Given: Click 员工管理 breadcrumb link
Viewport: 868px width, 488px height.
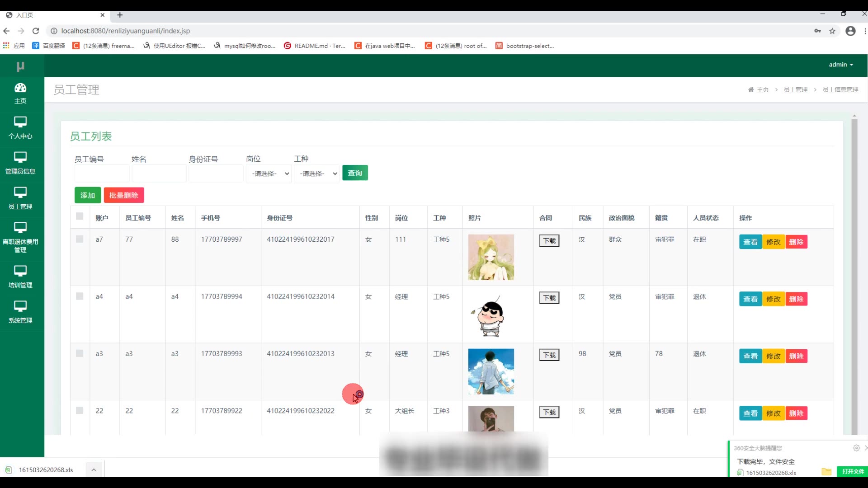Looking at the screenshot, I should (795, 89).
